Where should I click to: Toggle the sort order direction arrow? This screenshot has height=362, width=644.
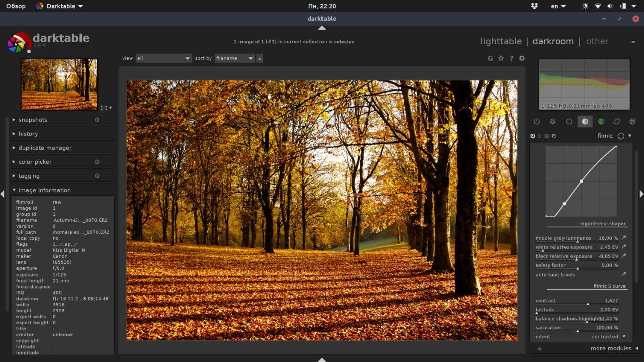pos(260,58)
